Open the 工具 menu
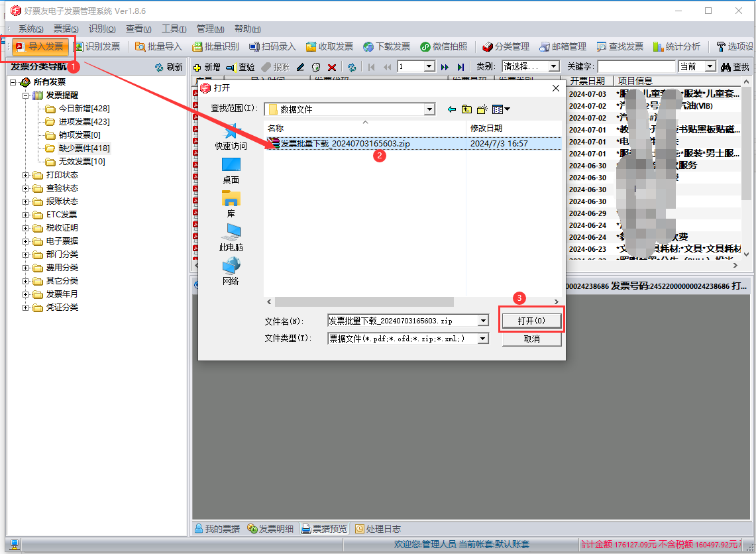Screen dimensions: 756x554 point(174,29)
